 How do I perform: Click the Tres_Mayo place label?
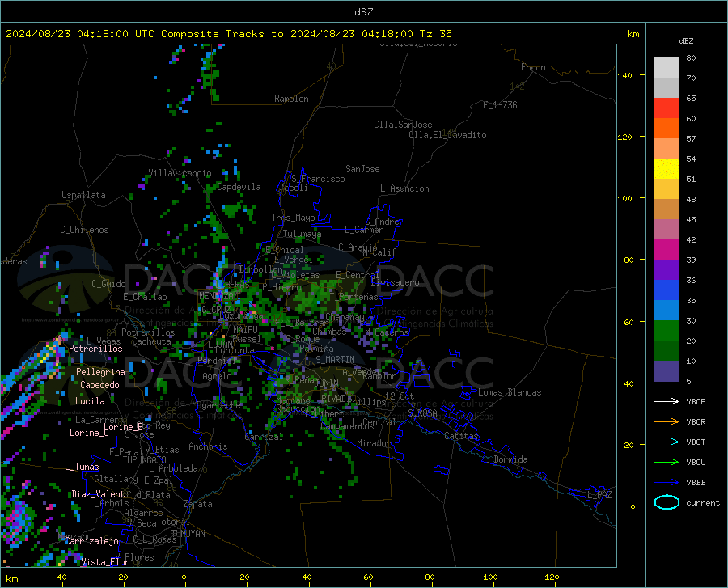(x=293, y=218)
